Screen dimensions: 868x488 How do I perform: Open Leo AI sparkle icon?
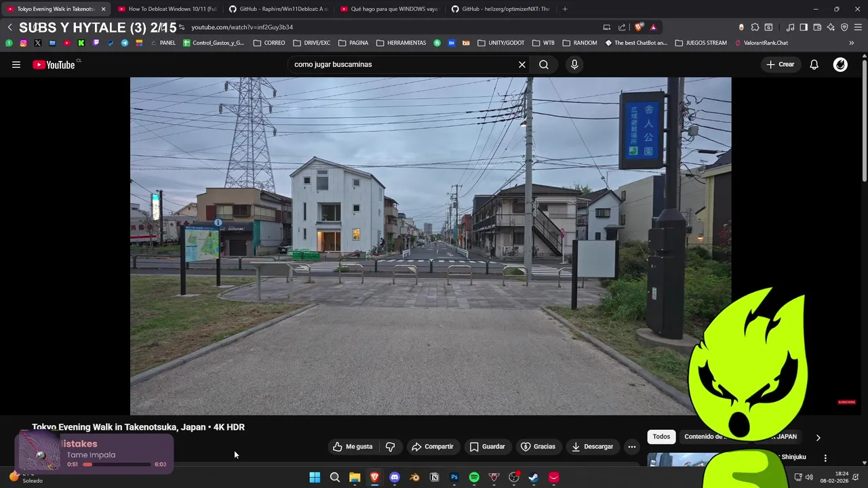point(831,27)
